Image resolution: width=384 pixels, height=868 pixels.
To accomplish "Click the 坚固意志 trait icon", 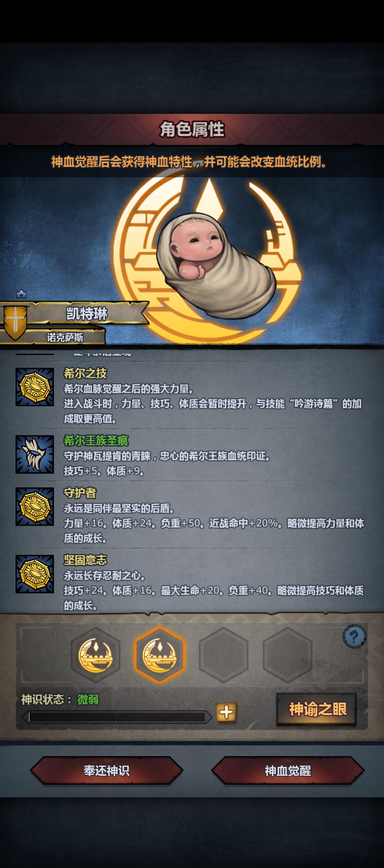I will tap(35, 574).
